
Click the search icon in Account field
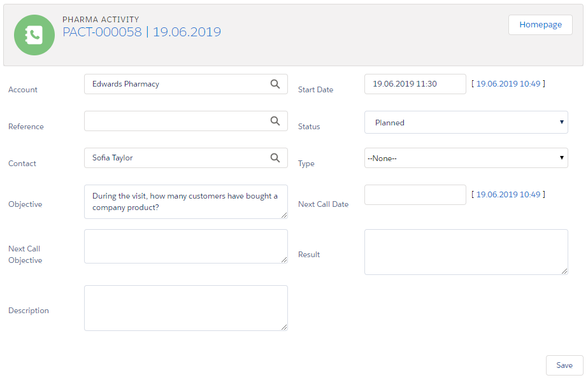pos(275,84)
